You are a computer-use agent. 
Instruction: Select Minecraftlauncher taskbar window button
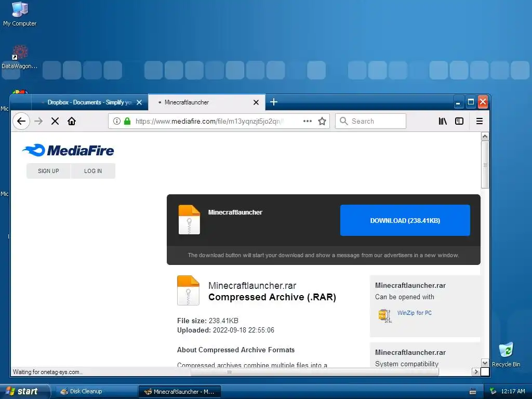(180, 392)
